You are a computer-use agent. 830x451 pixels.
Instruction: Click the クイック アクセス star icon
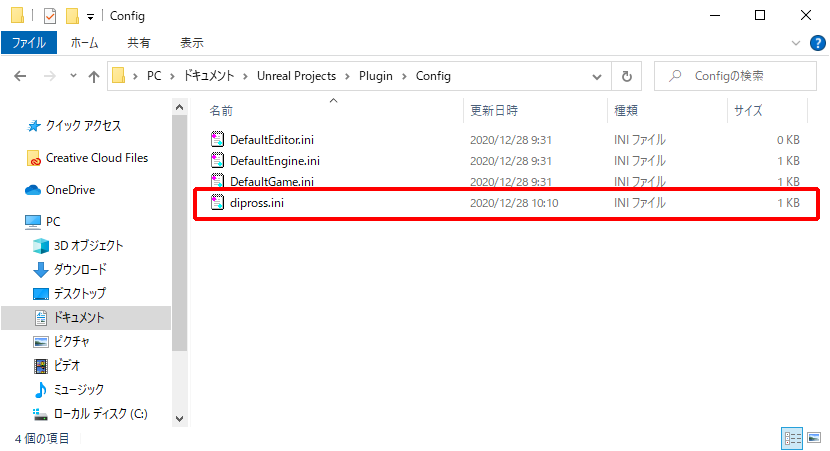pyautogui.click(x=34, y=126)
